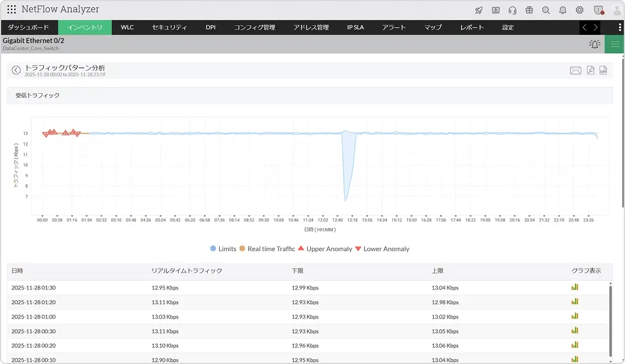Click the 13.06 Kbps upper limit
Screen dimensions: 625x364
[445, 346]
